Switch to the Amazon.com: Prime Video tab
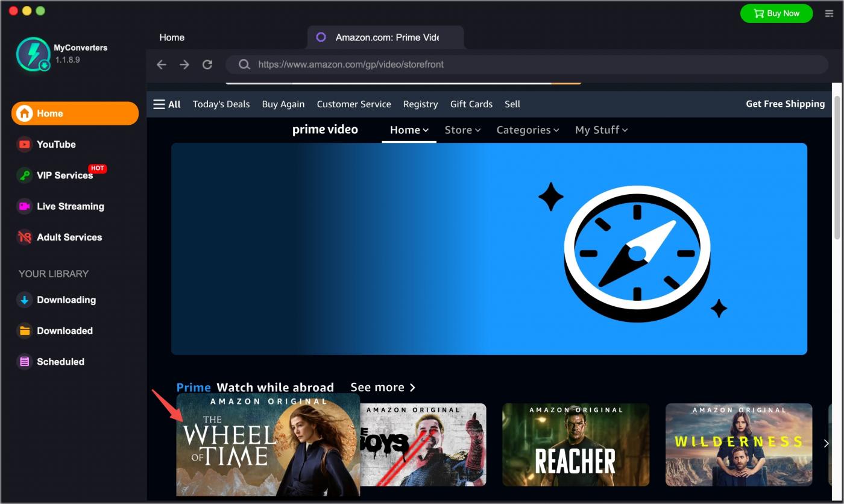The height and width of the screenshot is (504, 844). pos(386,37)
